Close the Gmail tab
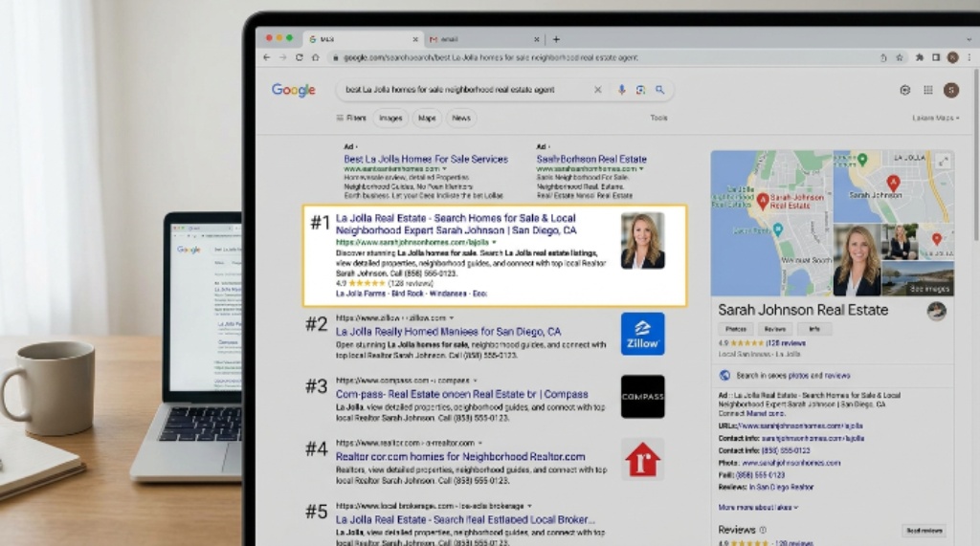Screen dimensions: 980x546 536,39
